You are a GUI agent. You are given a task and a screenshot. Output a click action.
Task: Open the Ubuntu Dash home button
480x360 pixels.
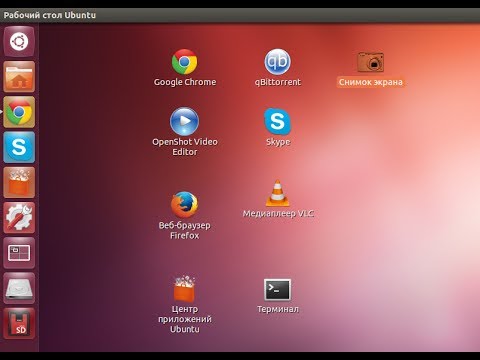pos(19,42)
